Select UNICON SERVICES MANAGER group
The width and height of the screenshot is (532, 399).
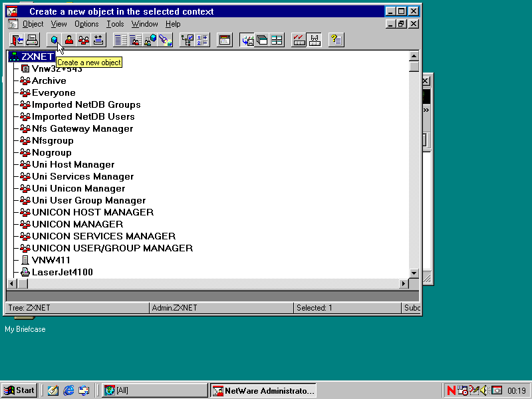point(98,236)
